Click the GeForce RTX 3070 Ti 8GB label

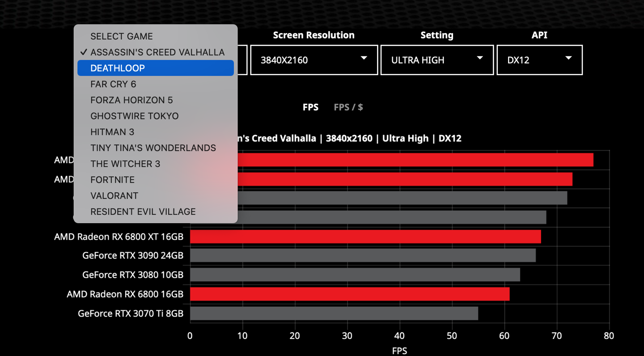pos(131,314)
